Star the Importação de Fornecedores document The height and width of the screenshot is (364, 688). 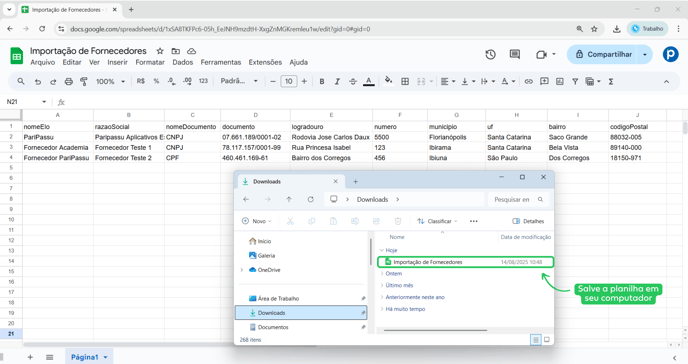pyautogui.click(x=160, y=51)
